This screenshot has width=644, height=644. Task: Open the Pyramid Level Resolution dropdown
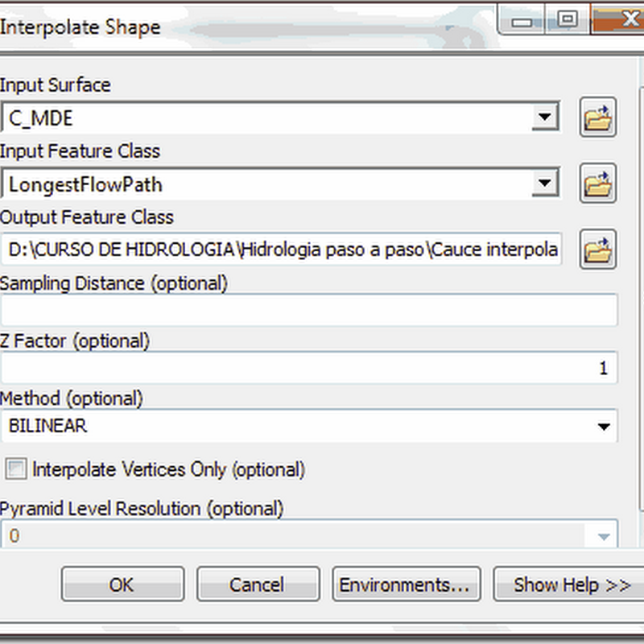tap(603, 536)
